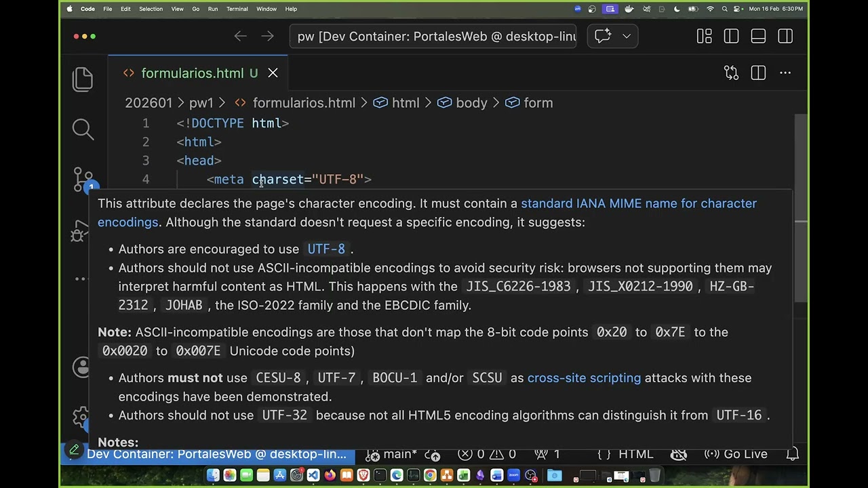
Task: Toggle the secondary side bar
Action: (x=785, y=36)
